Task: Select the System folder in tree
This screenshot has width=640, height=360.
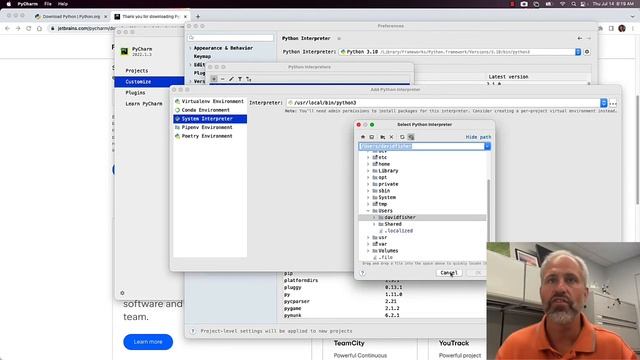Action: click(x=387, y=197)
